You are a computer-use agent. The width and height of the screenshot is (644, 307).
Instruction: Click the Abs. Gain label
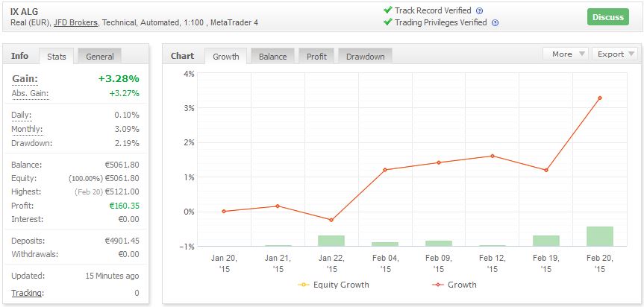coord(30,93)
